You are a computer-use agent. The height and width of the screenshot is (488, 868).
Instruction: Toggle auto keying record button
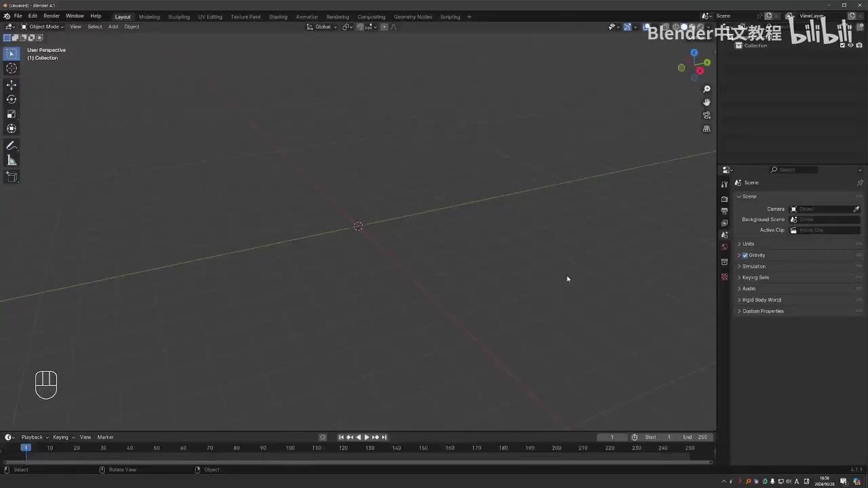click(x=323, y=437)
